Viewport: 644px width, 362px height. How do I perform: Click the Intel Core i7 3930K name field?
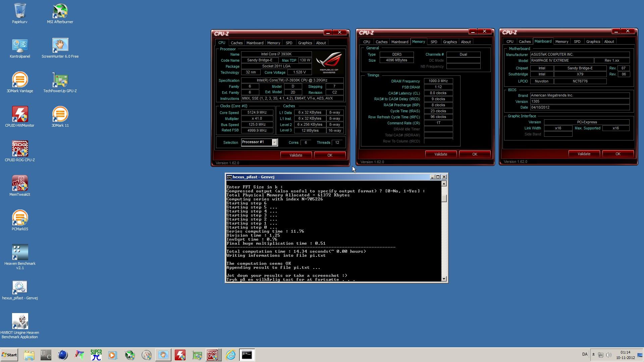[276, 54]
